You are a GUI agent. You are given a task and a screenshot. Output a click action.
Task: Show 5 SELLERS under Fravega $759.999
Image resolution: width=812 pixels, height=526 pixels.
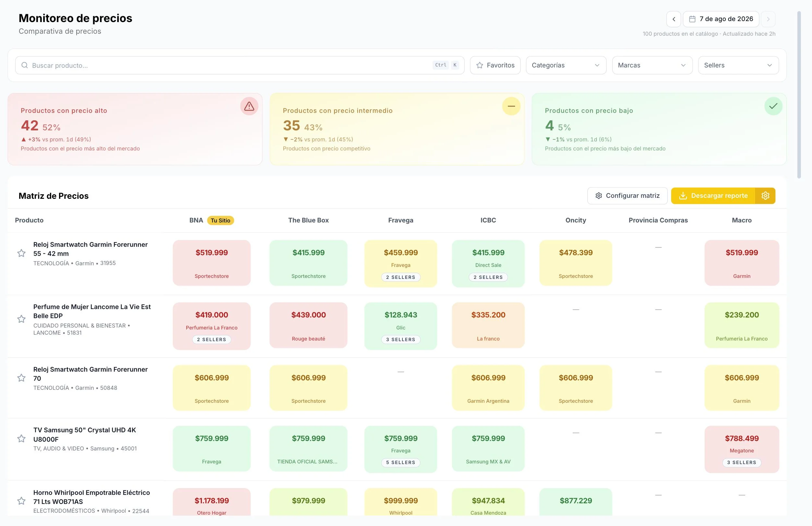coord(400,462)
